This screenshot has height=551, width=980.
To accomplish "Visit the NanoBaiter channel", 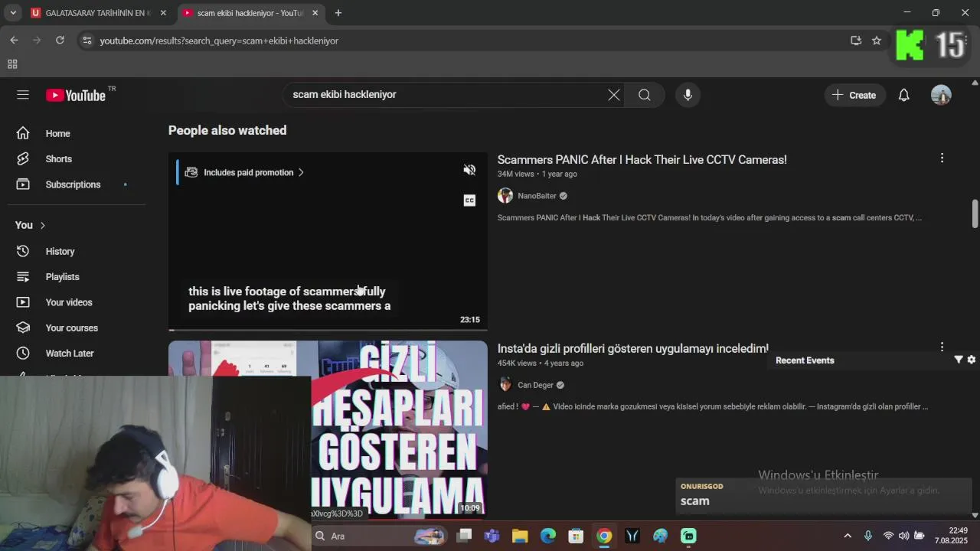I will (537, 196).
